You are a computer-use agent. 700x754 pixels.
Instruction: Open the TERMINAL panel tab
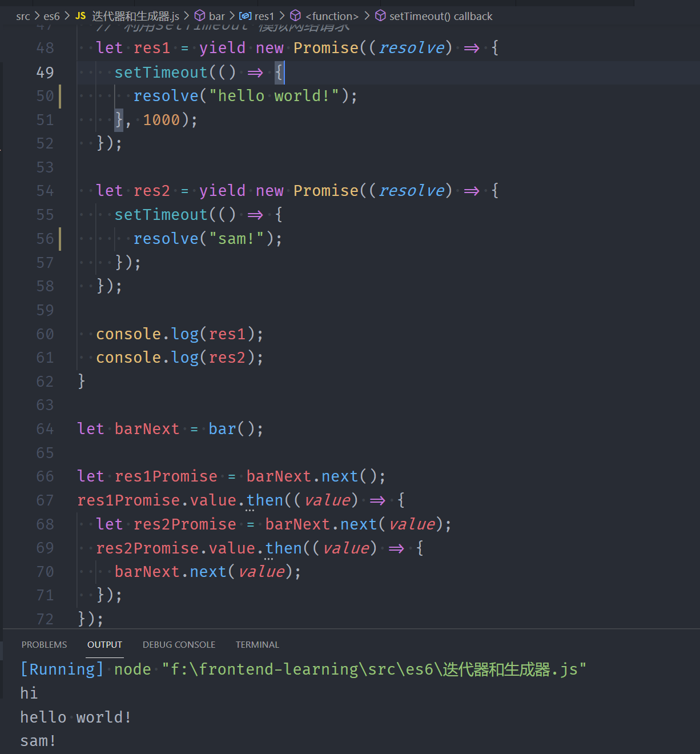click(257, 644)
